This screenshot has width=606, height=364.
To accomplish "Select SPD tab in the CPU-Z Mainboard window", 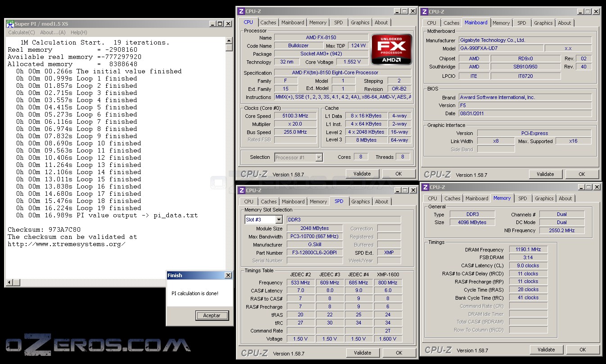I will pyautogui.click(x=521, y=23).
